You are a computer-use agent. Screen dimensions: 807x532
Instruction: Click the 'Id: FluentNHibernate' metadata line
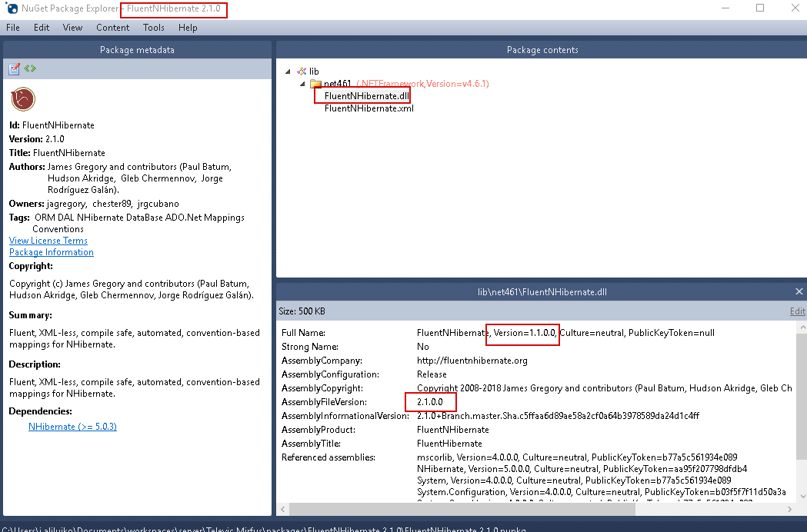pos(52,125)
